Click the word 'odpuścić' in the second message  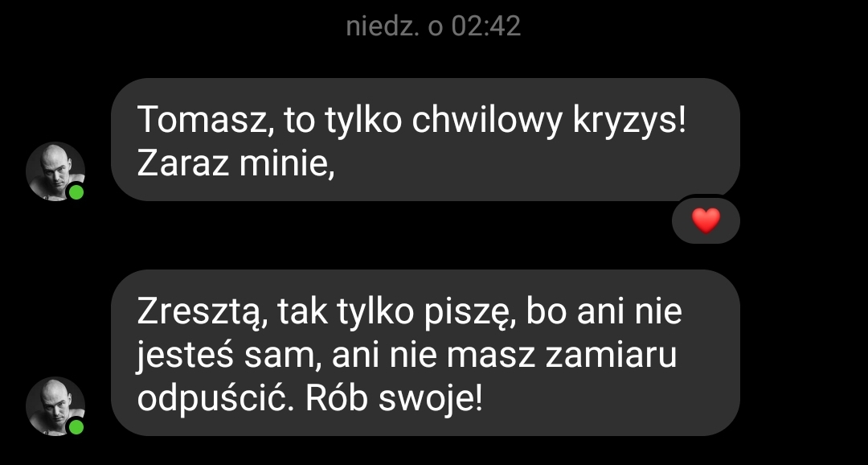pos(215,400)
